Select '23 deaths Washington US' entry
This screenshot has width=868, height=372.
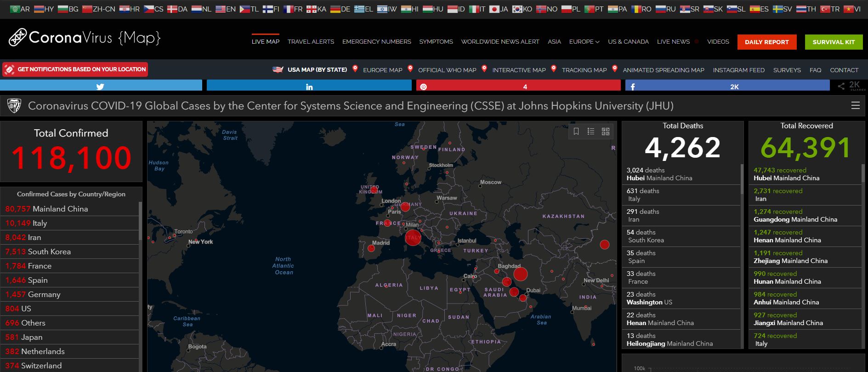click(681, 298)
